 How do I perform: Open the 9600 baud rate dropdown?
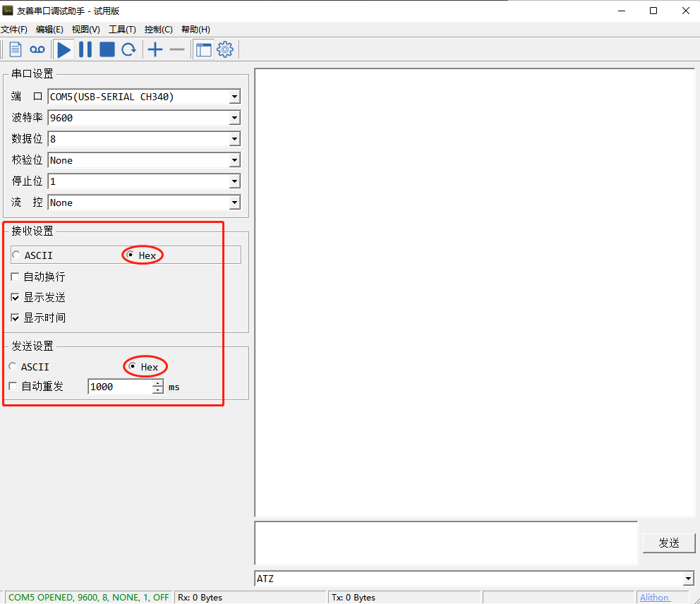[234, 118]
